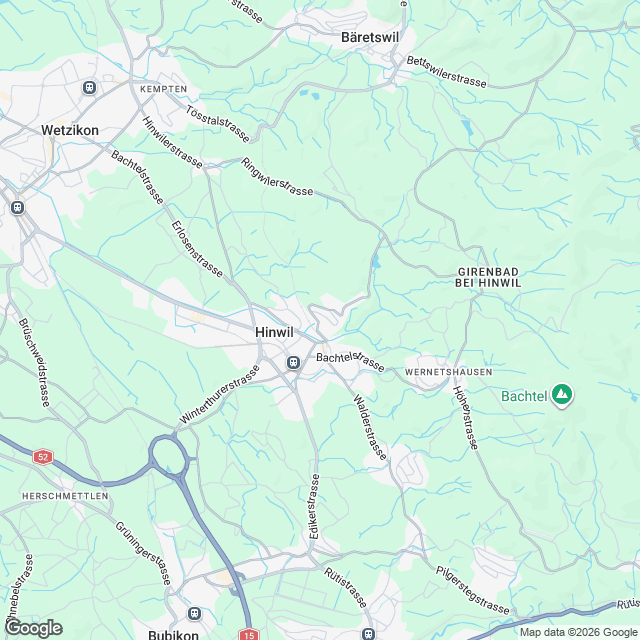The height and width of the screenshot is (640, 640).
Task: Click the motorway roundabout interchange
Action: point(168,455)
